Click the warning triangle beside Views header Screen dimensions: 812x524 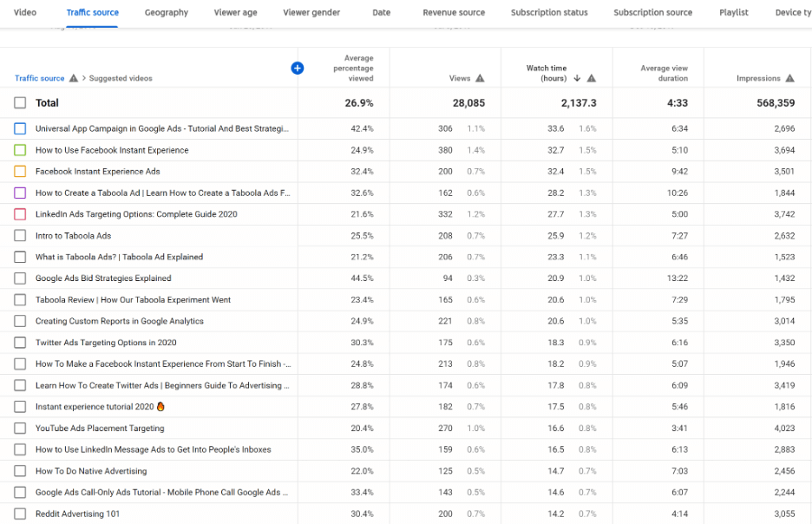[480, 78]
